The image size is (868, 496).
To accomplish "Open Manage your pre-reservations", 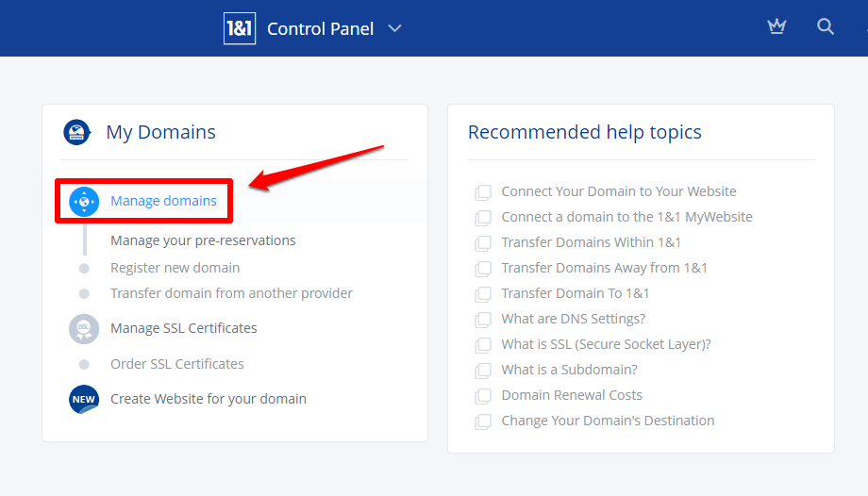I will click(x=203, y=240).
